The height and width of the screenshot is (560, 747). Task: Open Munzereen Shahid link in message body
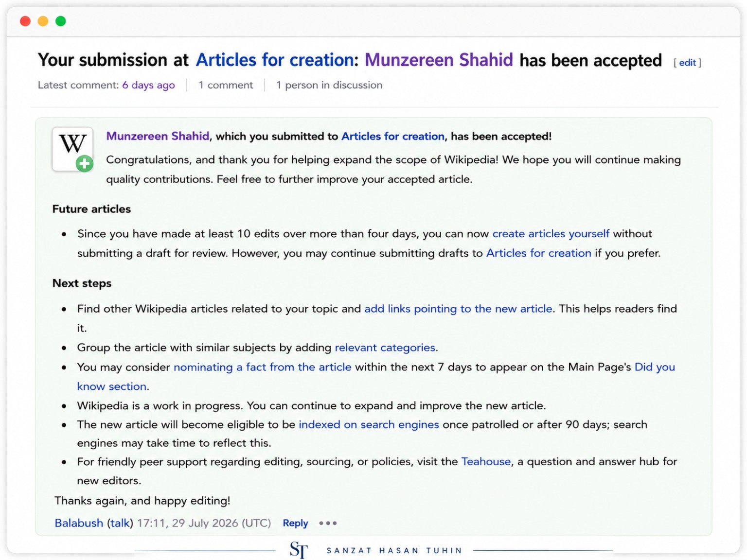(x=158, y=136)
